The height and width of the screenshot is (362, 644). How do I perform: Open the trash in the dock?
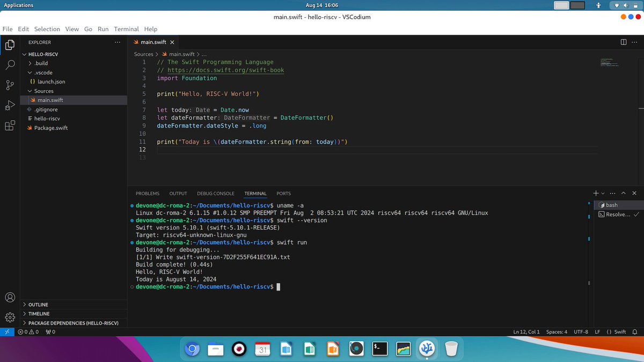(451, 349)
